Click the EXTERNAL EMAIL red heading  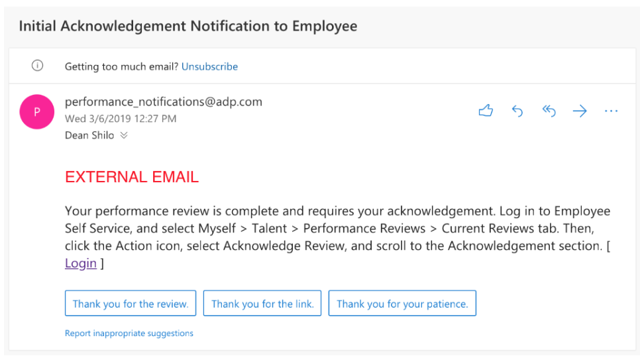[x=132, y=177]
